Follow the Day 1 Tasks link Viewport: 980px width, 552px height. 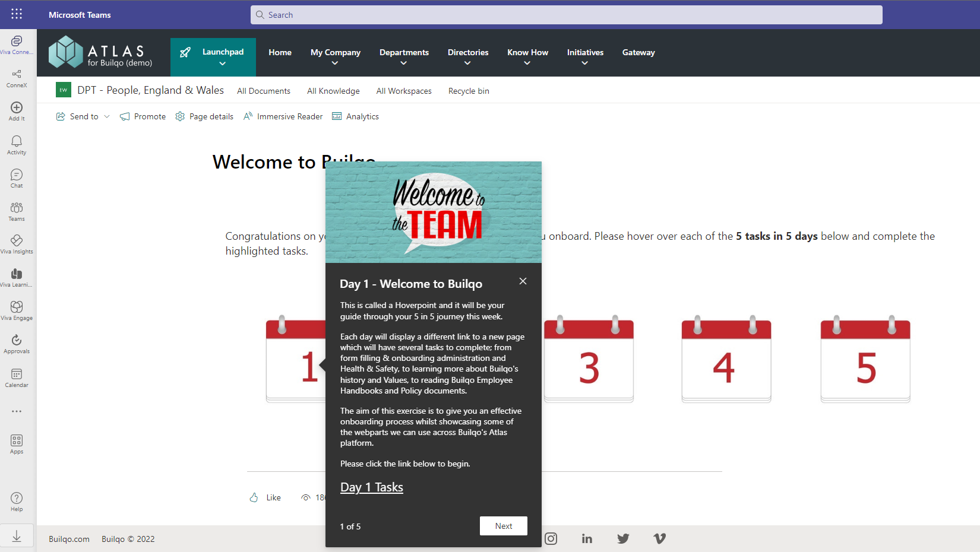tap(372, 487)
